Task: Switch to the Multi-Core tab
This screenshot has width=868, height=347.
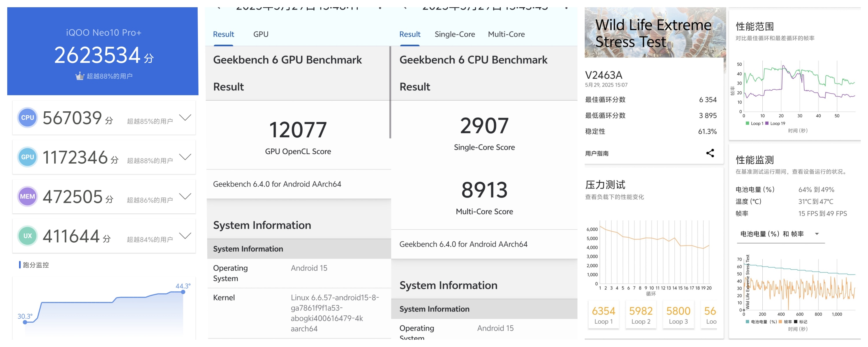Action: (x=506, y=34)
